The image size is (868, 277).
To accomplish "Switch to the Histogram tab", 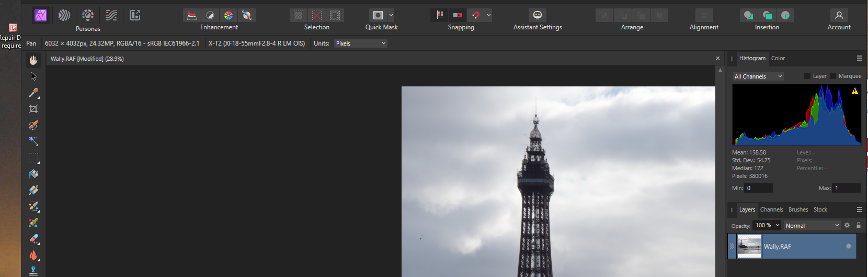I will click(752, 58).
